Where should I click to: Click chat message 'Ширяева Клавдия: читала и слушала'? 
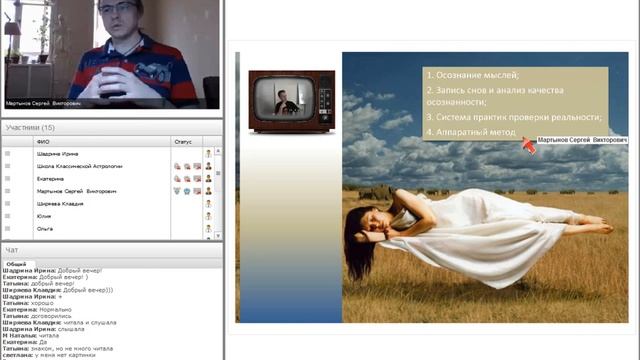[60, 322]
